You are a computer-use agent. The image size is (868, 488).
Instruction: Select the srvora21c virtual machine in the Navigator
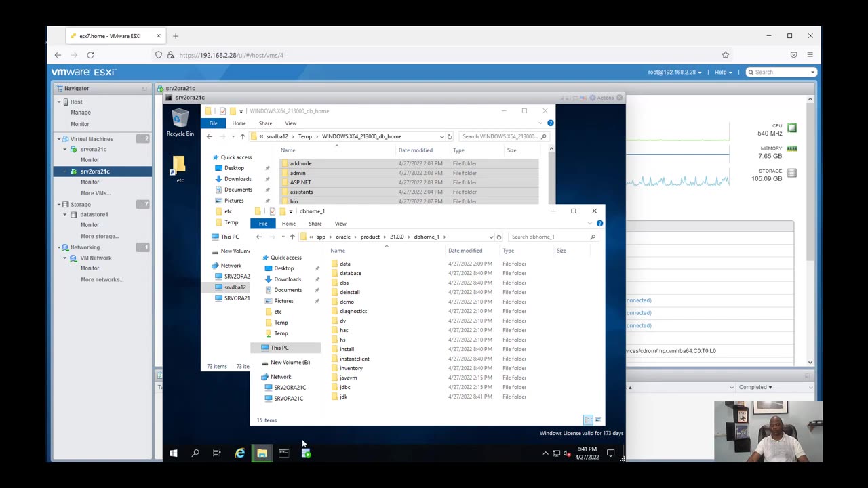coord(94,150)
